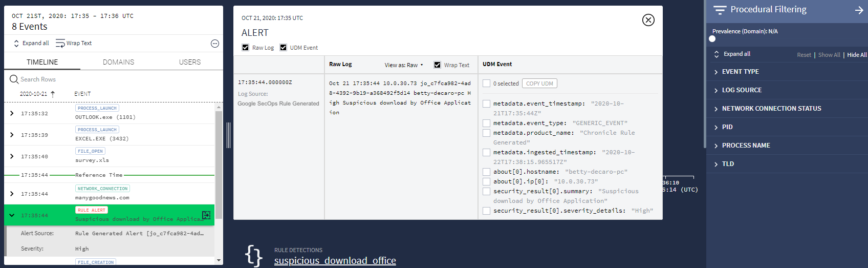Open the three-dot more options menu
868x268 pixels.
(215, 44)
